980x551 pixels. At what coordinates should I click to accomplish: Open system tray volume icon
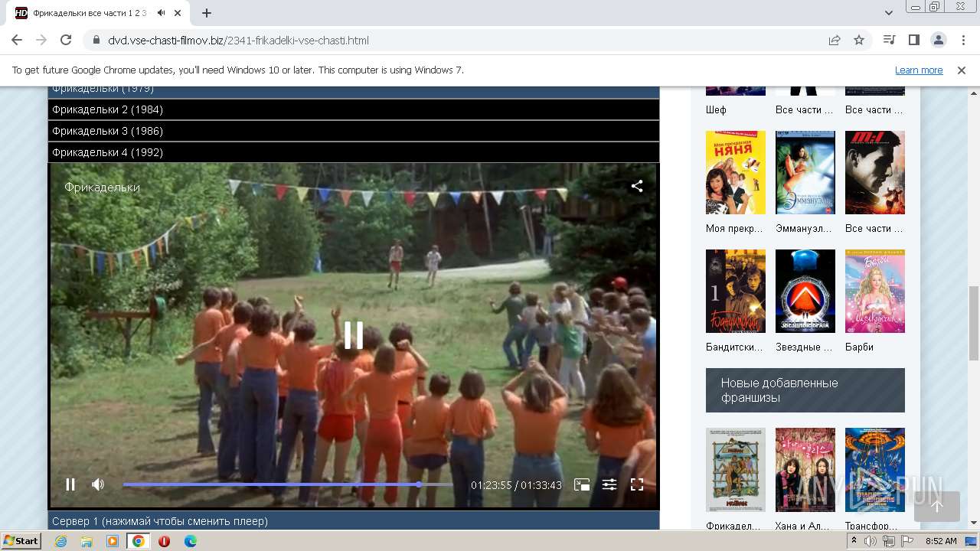point(871,541)
